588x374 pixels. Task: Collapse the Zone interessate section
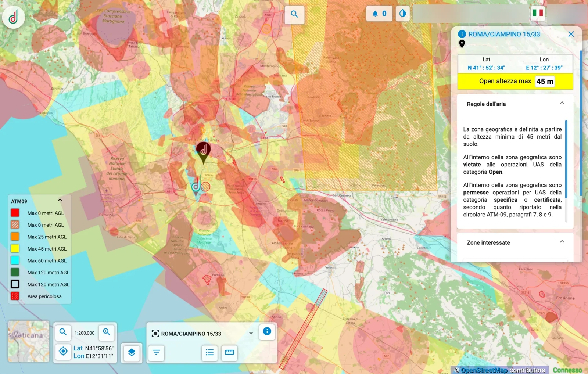562,242
